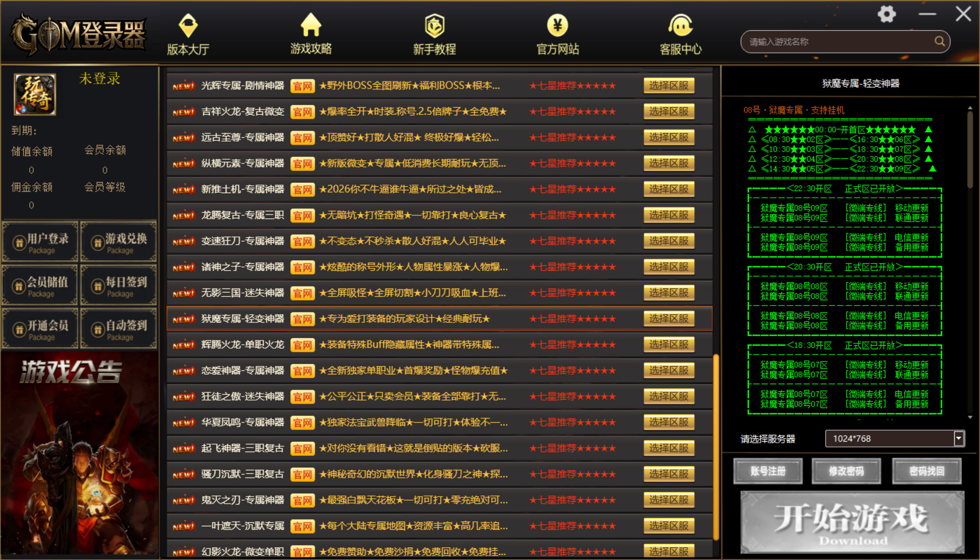
Task: Open the 新手教程 shield icon
Action: [434, 26]
